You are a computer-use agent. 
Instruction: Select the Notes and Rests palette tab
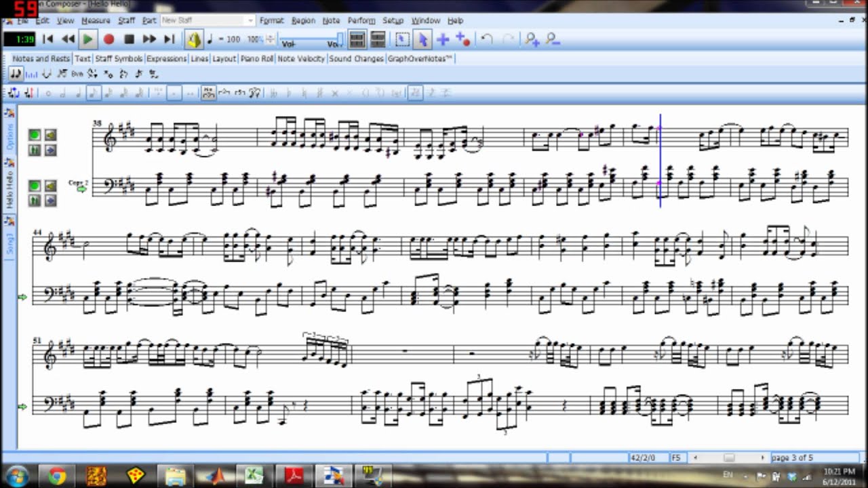(41, 59)
